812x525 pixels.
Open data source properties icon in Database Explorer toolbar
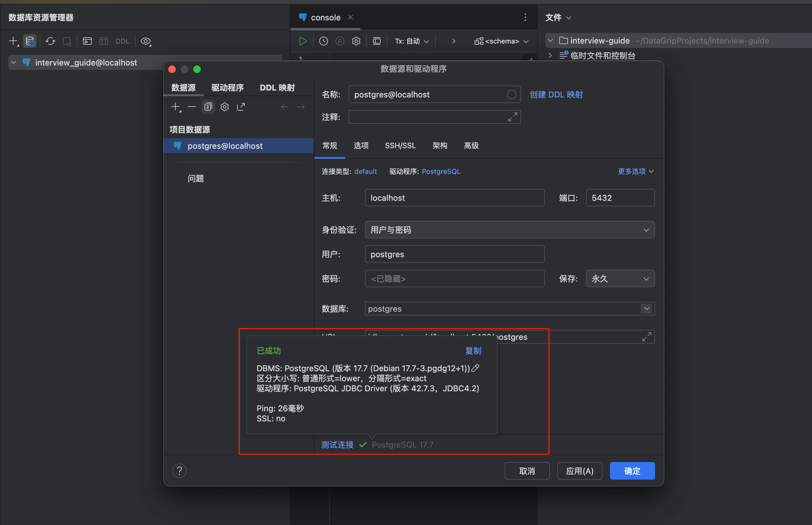coord(30,41)
